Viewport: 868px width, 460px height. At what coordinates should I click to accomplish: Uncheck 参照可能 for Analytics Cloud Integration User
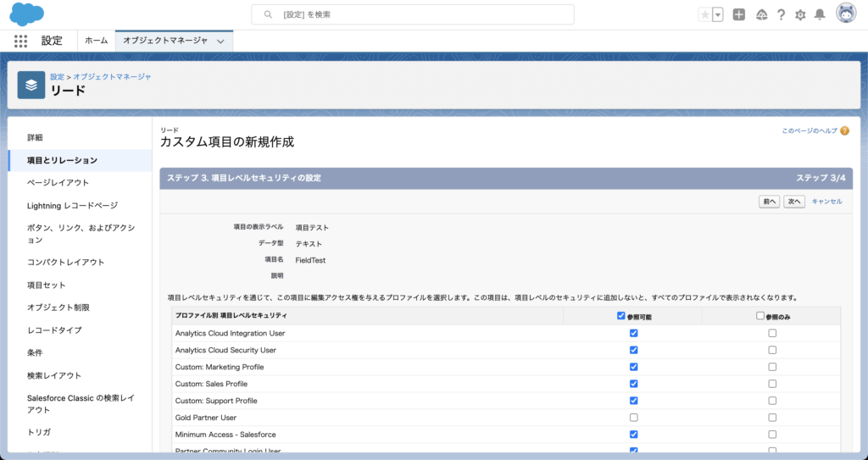pos(633,333)
